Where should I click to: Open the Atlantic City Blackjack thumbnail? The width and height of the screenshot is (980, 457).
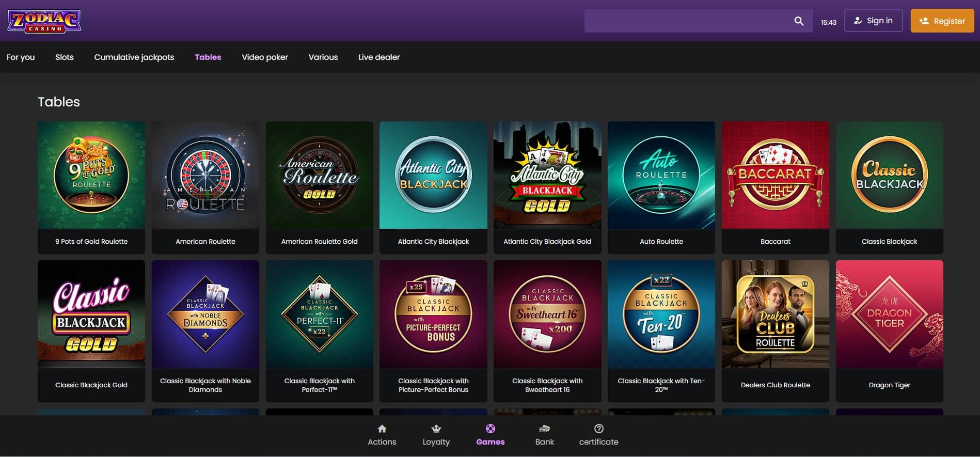coord(433,175)
